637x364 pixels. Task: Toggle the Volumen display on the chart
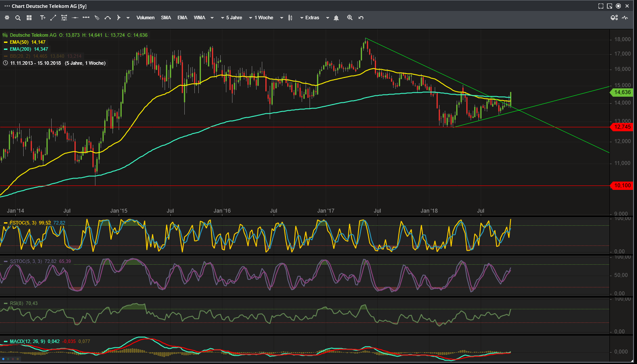(145, 17)
